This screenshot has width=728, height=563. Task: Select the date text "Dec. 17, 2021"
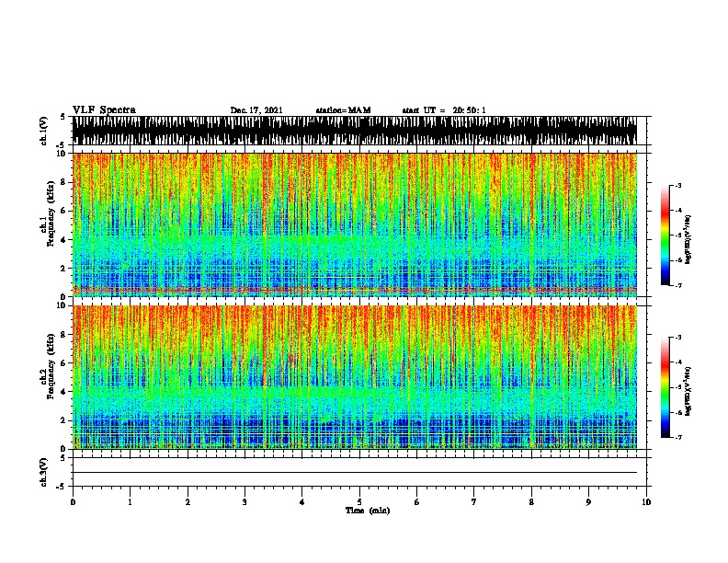[256, 110]
